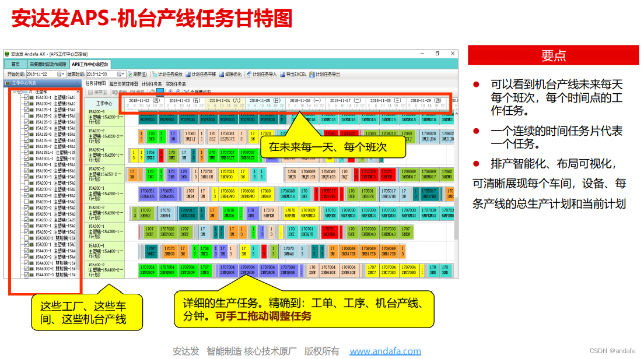The height and width of the screenshot is (359, 644).
Task: Open the 结束时间 end date picker dropdown
Action: point(123,74)
